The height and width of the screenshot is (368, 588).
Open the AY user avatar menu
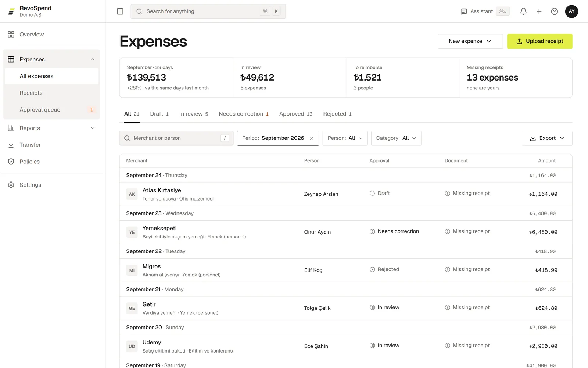pos(571,11)
